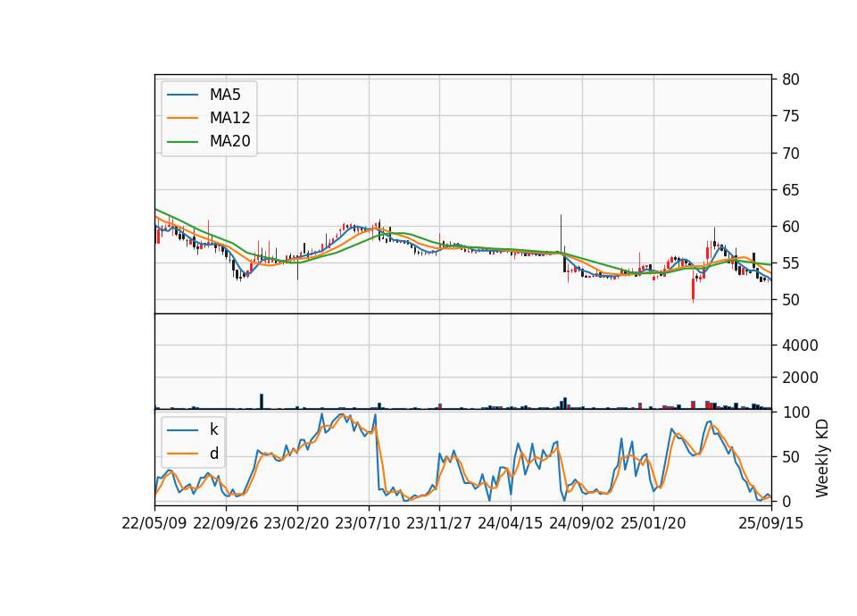
Task: Click the 24/04/15 date label
Action: (x=511, y=523)
